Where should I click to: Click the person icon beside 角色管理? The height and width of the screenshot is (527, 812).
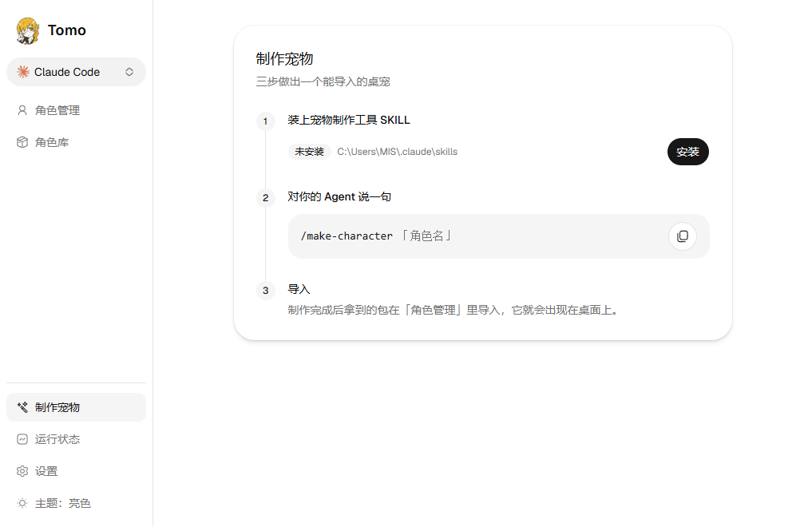(22, 110)
